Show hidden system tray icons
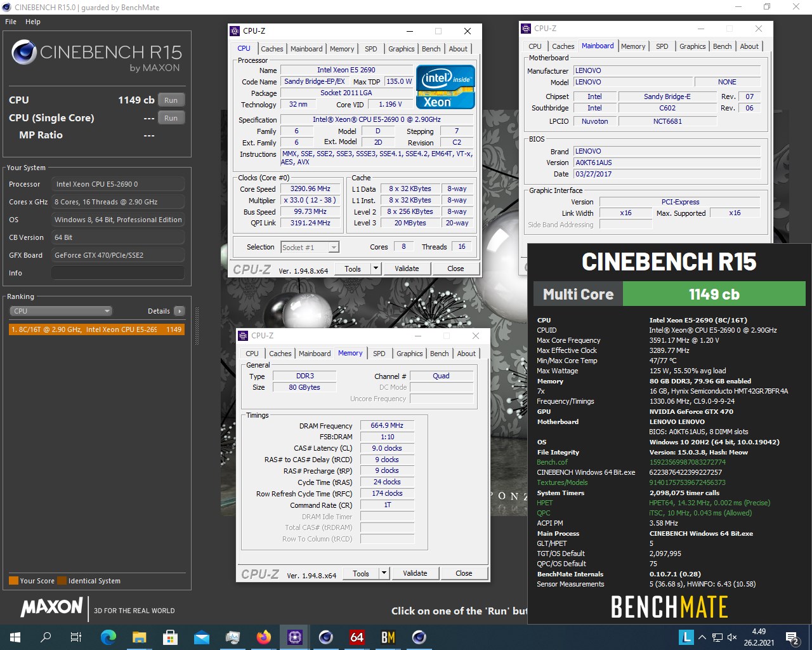This screenshot has height=650, width=812. coord(702,637)
